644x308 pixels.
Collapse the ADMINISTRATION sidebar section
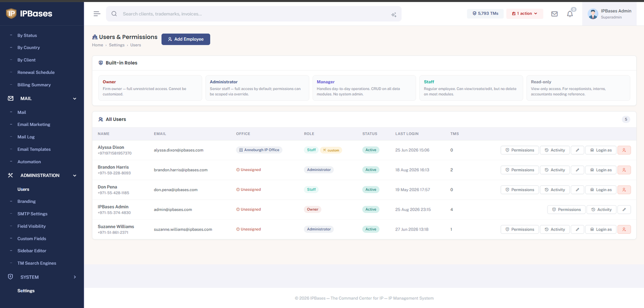coord(74,175)
